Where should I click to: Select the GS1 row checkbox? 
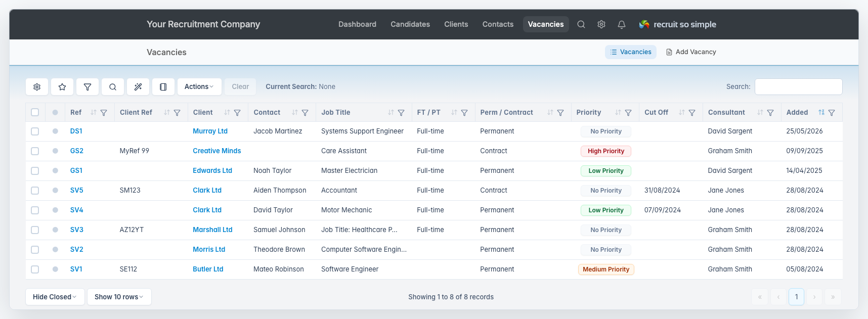point(35,171)
